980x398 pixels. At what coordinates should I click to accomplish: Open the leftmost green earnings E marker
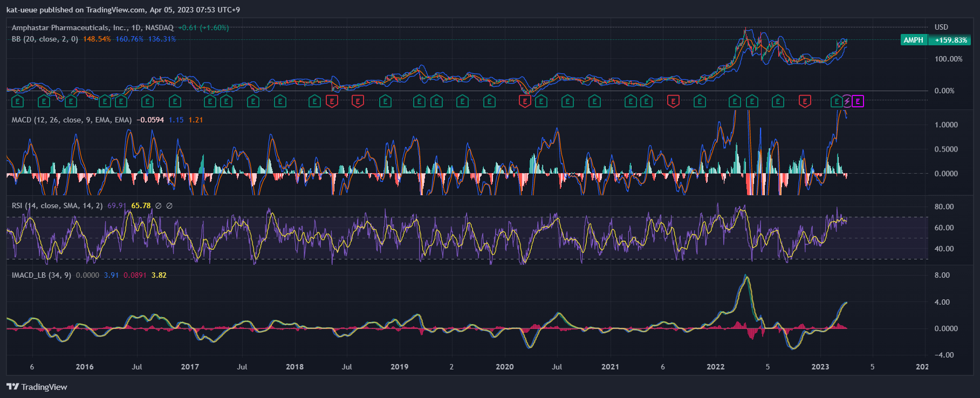[17, 101]
